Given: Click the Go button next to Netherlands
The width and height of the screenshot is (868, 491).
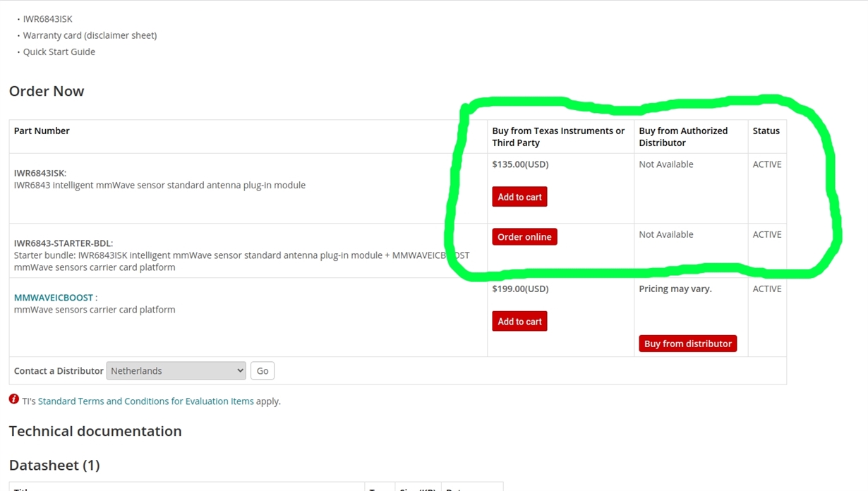Looking at the screenshot, I should point(263,370).
